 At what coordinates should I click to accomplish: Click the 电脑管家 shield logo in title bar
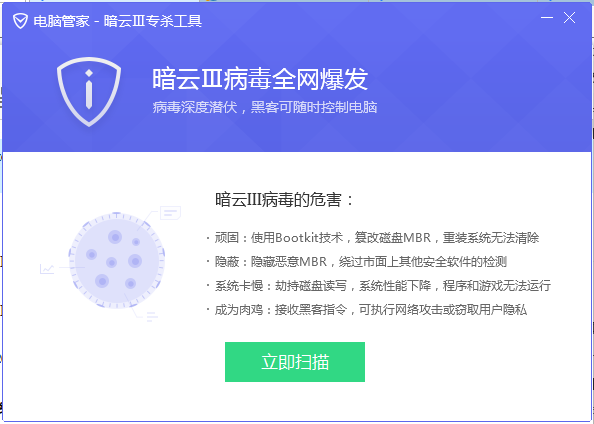(20, 21)
